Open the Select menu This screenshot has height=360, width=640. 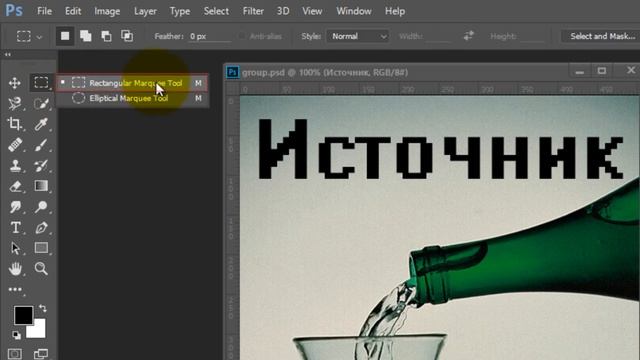pyautogui.click(x=216, y=11)
